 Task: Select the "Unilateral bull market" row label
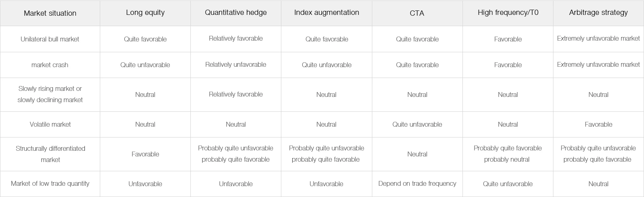tap(50, 39)
